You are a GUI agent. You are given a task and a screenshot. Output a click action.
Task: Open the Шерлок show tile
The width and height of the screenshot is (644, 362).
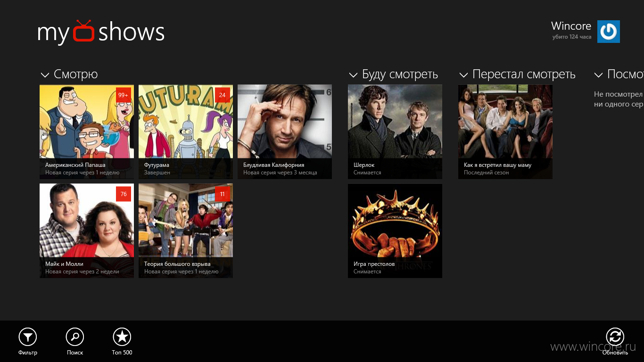tap(395, 132)
